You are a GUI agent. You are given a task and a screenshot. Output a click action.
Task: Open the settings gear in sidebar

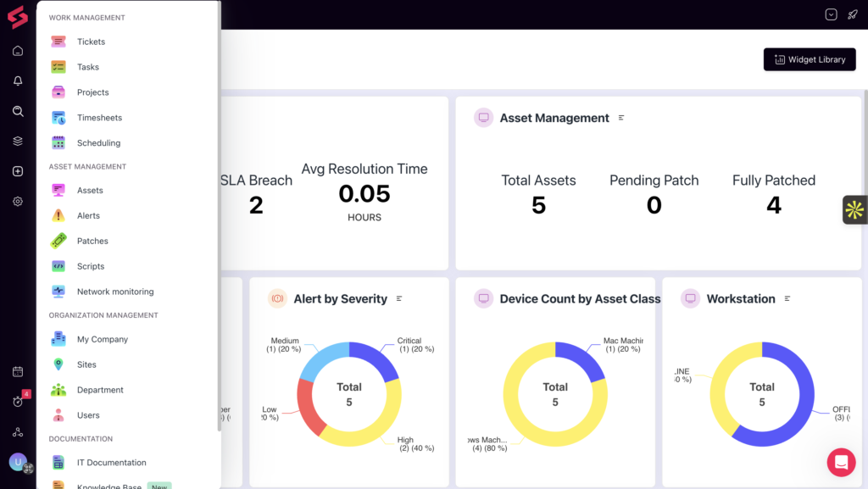click(x=18, y=202)
